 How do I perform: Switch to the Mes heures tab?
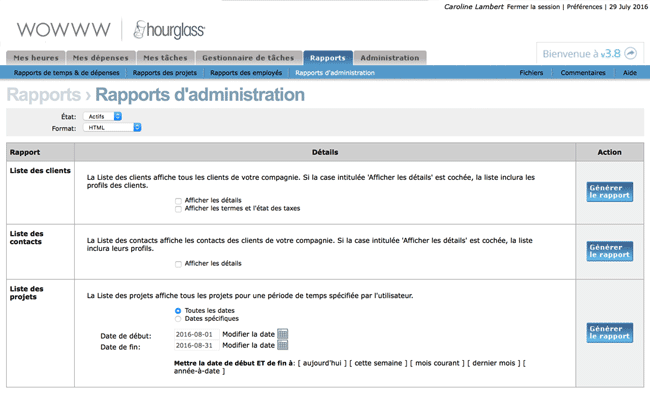(36, 58)
